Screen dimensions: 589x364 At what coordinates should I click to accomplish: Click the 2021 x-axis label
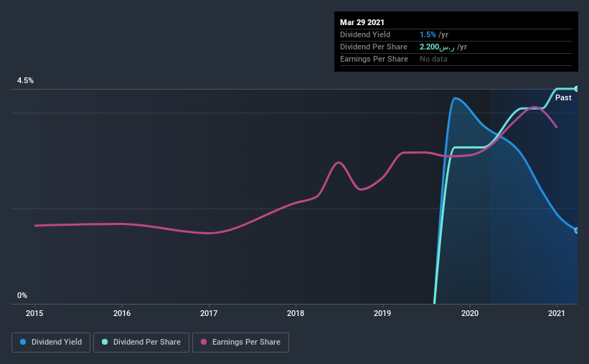(x=556, y=313)
